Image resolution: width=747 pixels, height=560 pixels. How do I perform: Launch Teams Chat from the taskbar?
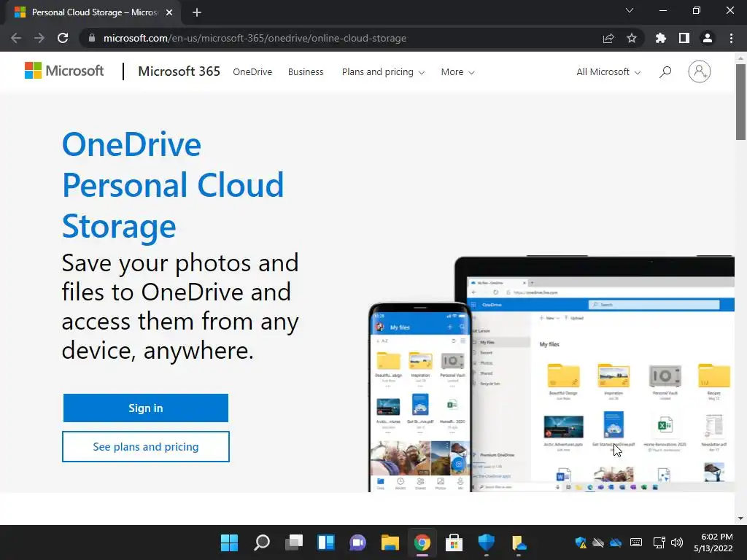[357, 542]
